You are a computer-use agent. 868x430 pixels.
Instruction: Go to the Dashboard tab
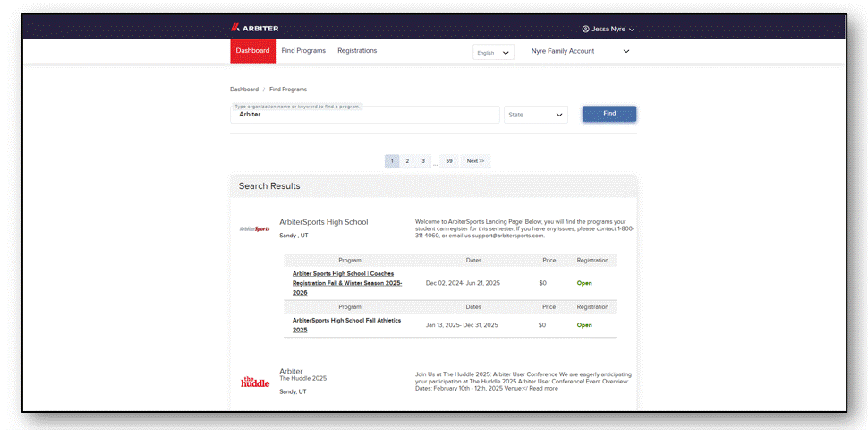click(253, 51)
